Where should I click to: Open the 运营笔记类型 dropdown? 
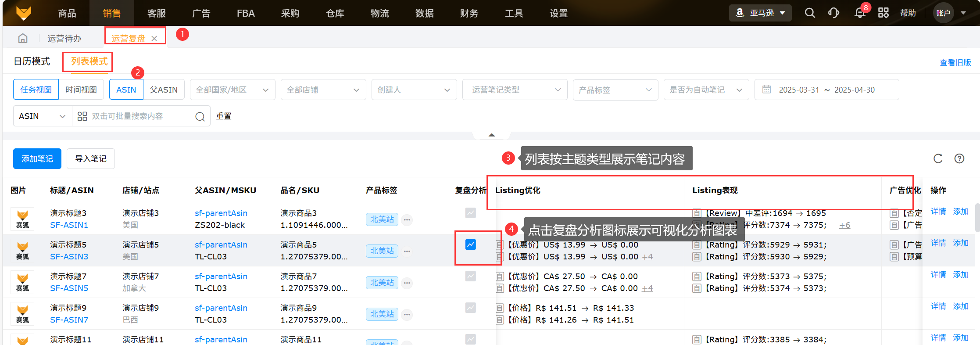click(x=515, y=90)
